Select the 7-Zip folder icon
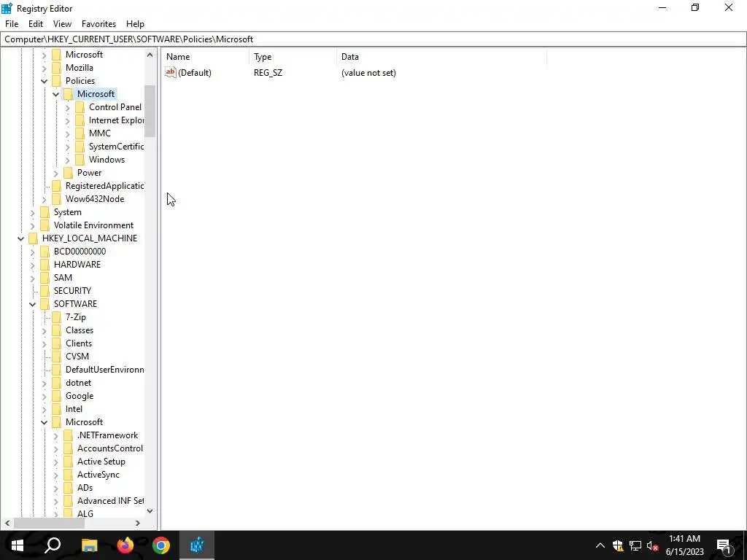Viewport: 747px width, 560px height. (57, 317)
